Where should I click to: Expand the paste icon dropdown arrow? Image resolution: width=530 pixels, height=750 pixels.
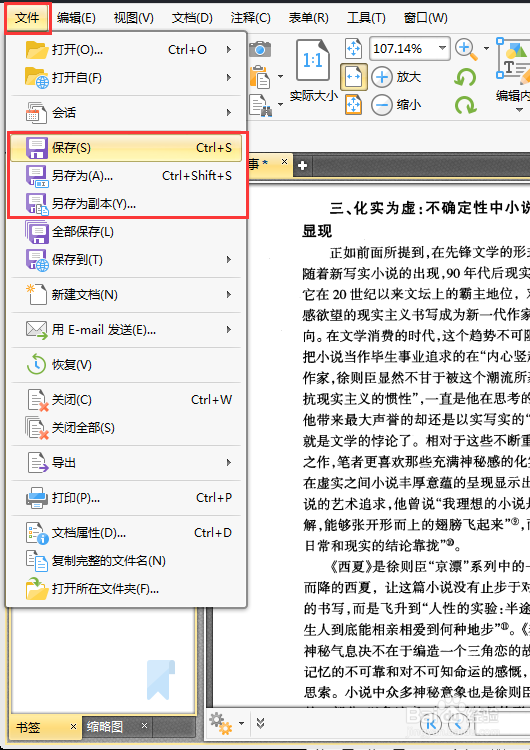pyautogui.click(x=280, y=77)
